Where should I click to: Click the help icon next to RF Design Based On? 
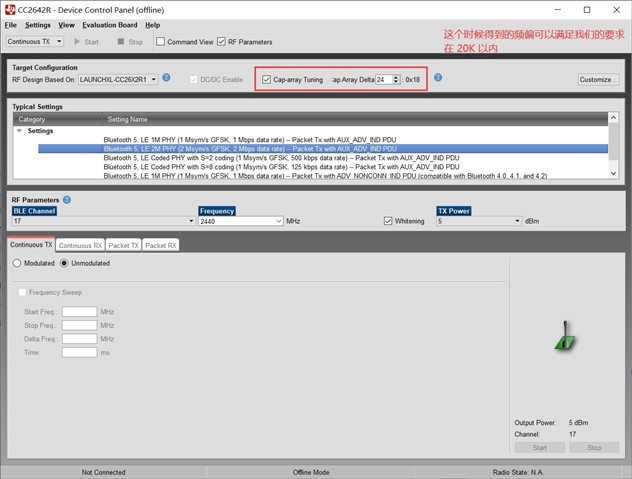pyautogui.click(x=166, y=77)
